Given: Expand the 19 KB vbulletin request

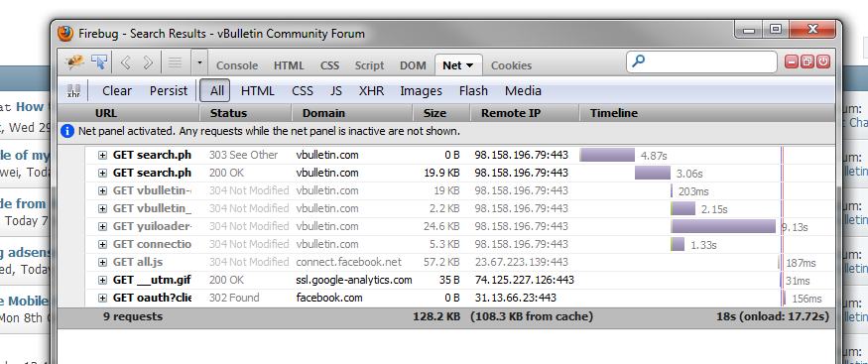Looking at the screenshot, I should pyautogui.click(x=102, y=190).
